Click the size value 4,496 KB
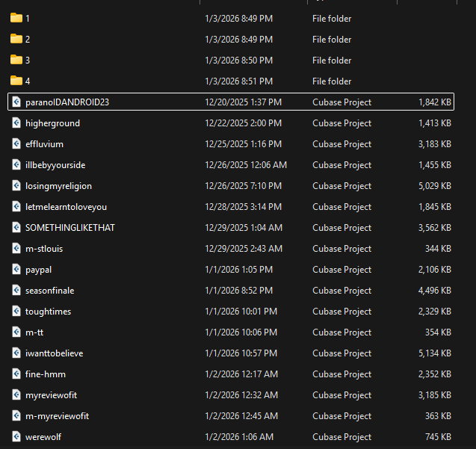Screen dimensions: 476x449 point(435,291)
